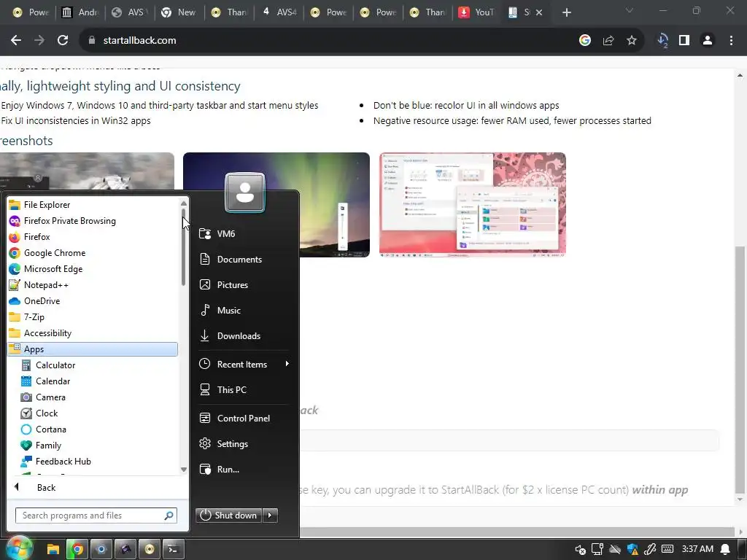Expand Recent Items submenu arrow
Image resolution: width=747 pixels, height=560 pixels.
pos(287,364)
